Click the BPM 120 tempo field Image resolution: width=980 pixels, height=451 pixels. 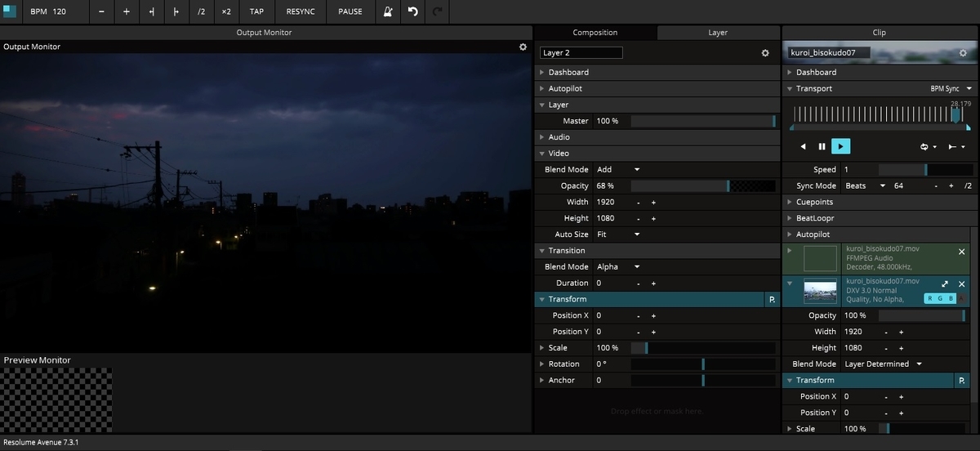coord(56,11)
